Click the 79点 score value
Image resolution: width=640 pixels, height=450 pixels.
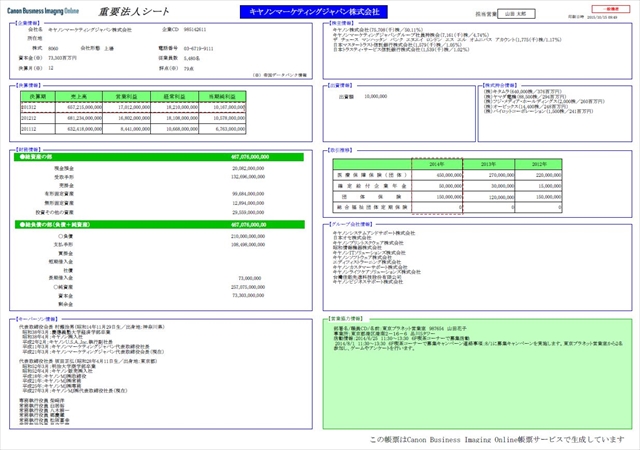[189, 69]
